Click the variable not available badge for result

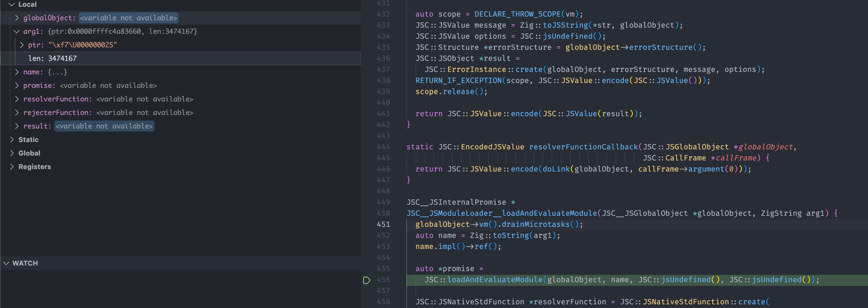point(104,126)
